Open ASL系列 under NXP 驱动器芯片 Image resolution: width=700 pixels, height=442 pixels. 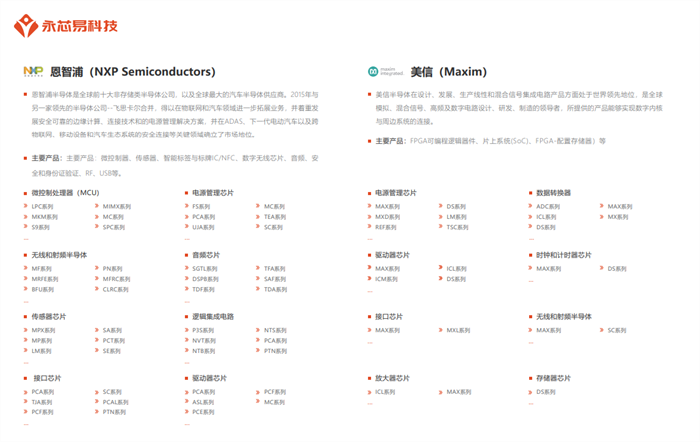203,402
